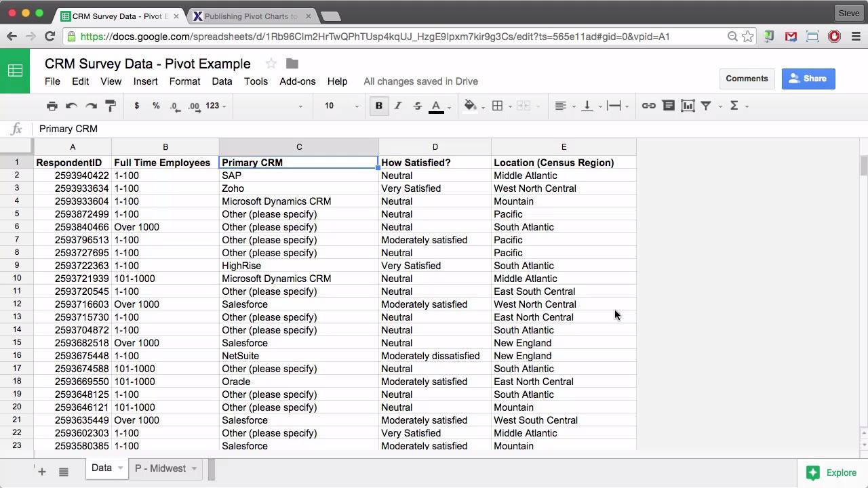Viewport: 868px width, 488px height.
Task: Switch to the P - Midwest sheet tab
Action: tap(160, 468)
